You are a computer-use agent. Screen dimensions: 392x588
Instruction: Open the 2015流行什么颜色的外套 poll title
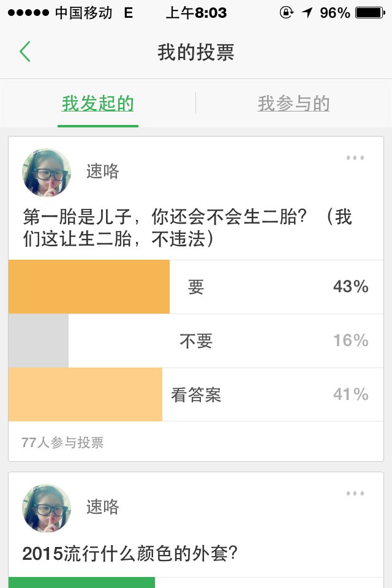pyautogui.click(x=130, y=554)
